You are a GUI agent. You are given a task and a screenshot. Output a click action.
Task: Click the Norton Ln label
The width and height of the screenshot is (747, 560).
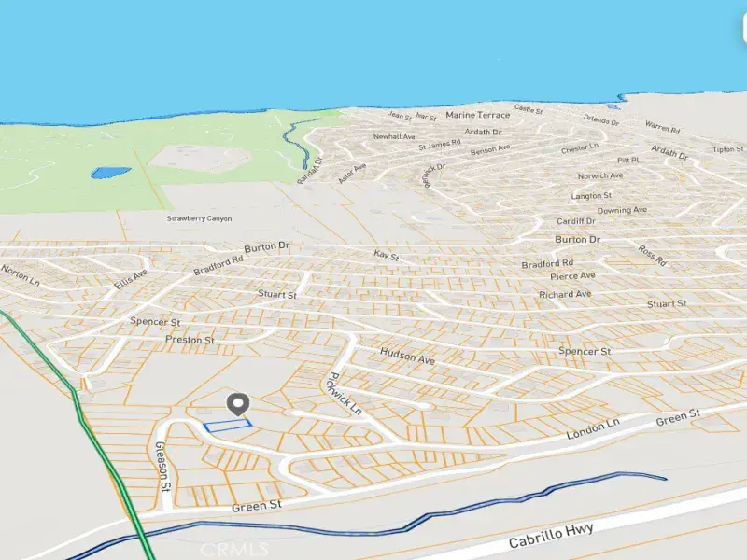(20, 275)
